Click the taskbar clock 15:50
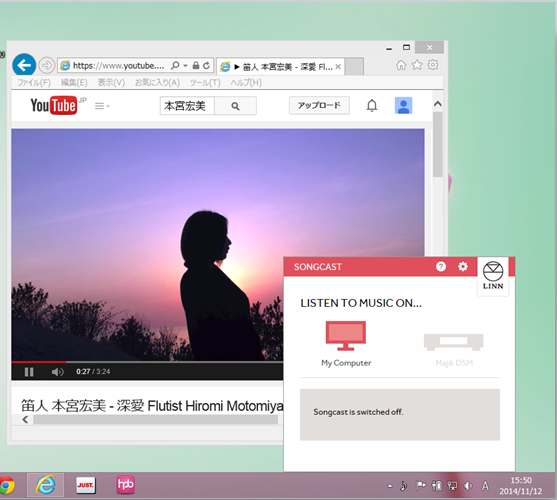This screenshot has width=557, height=500. pos(521,480)
